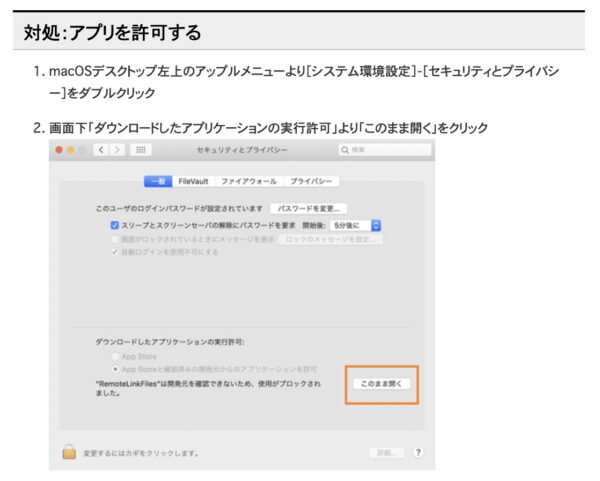Toggle disable automatic login checkbox
The width and height of the screenshot is (600, 481).
tap(114, 252)
